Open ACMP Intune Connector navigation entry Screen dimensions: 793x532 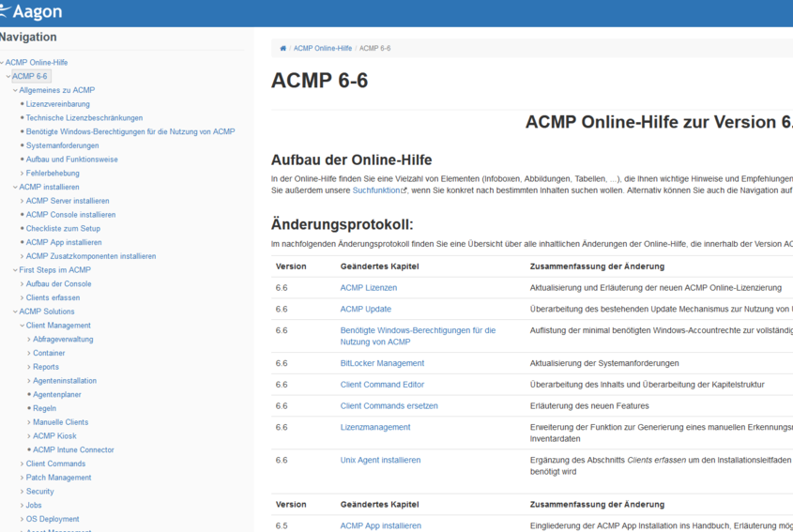73,449
